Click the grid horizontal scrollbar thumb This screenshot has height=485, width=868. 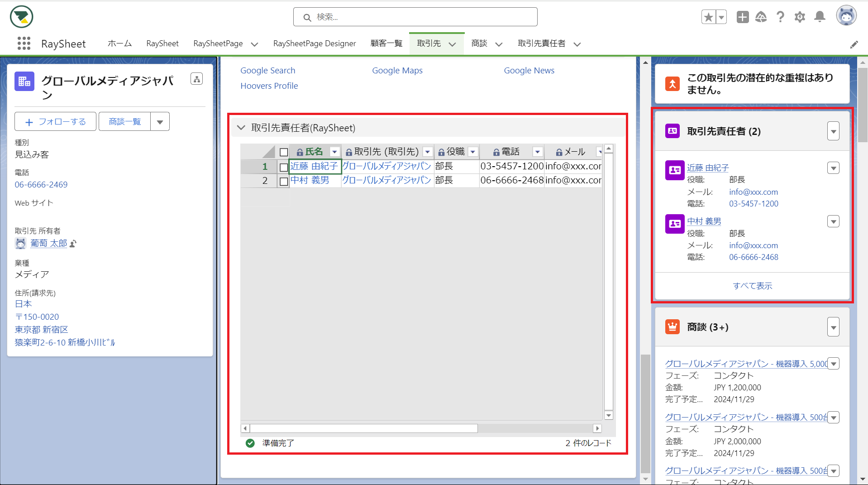point(364,428)
